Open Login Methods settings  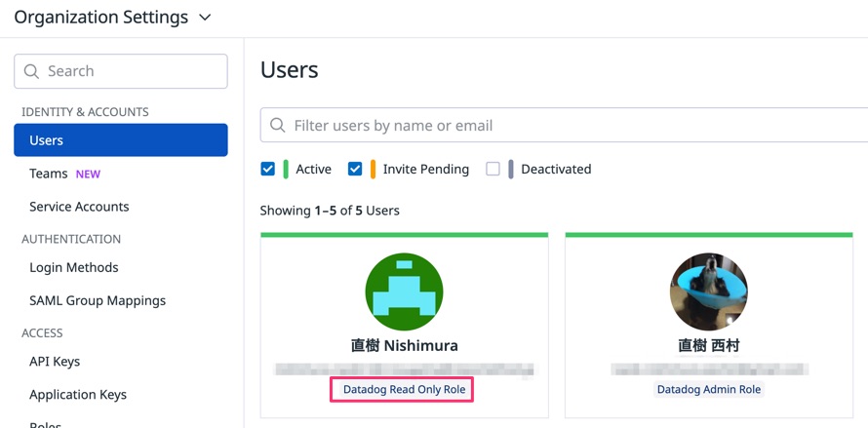[73, 267]
